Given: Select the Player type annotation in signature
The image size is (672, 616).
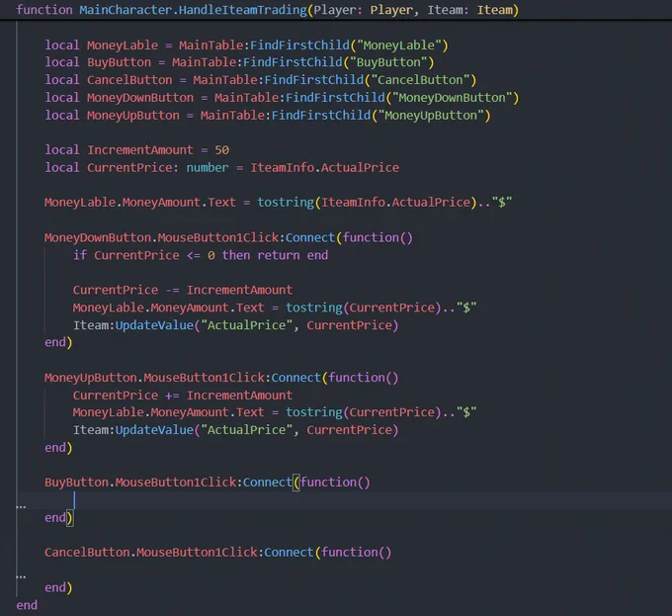Looking at the screenshot, I should click(391, 10).
